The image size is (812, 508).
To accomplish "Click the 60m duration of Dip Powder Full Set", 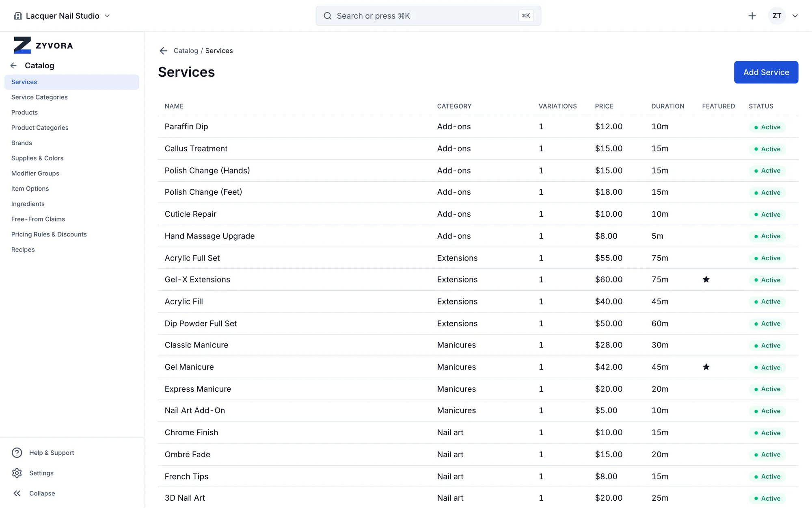I will coord(660,323).
